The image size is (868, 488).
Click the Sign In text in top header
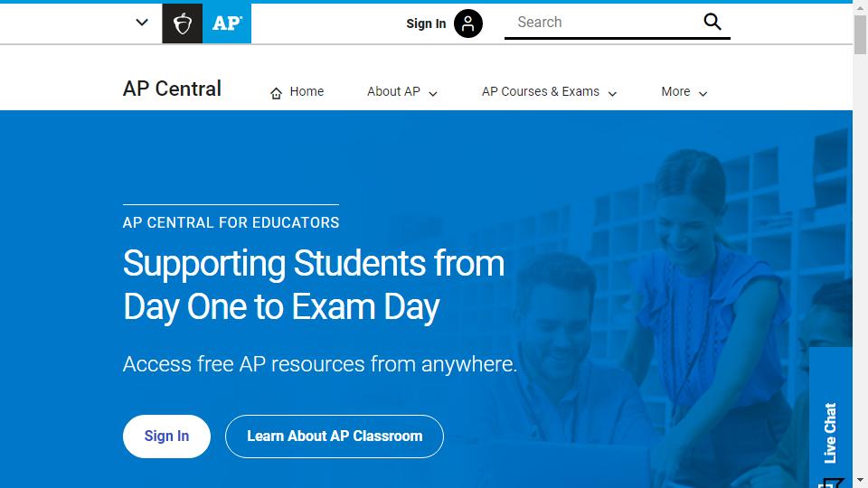pyautogui.click(x=426, y=23)
